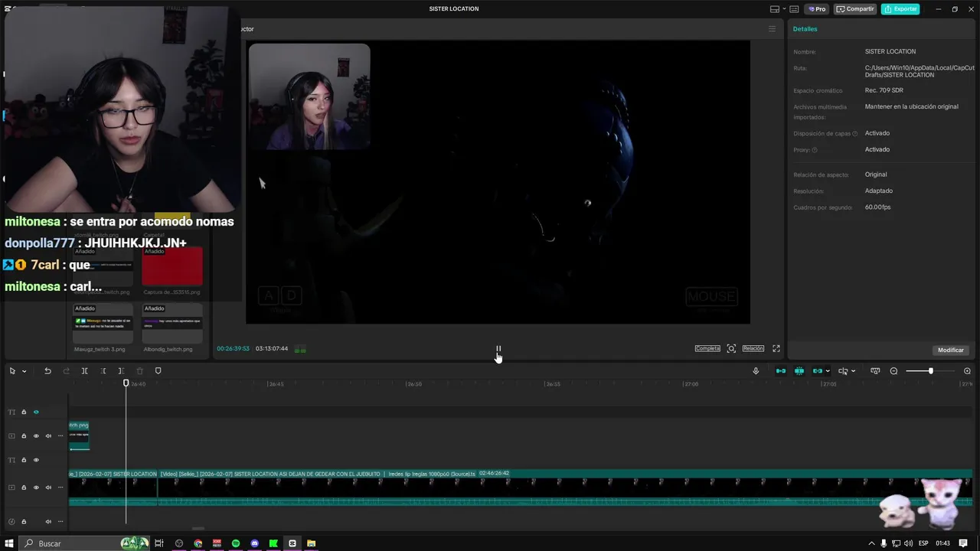Adjust the timeline zoom slider handle

pyautogui.click(x=931, y=371)
